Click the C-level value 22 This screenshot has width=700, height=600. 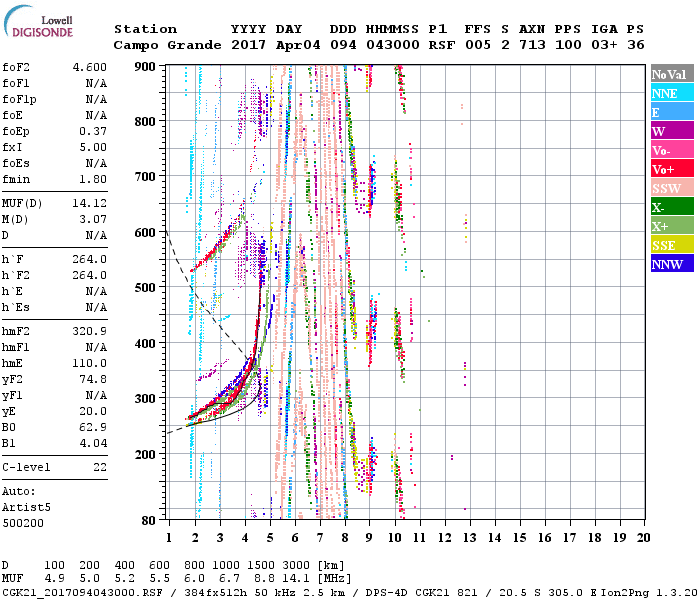click(100, 467)
